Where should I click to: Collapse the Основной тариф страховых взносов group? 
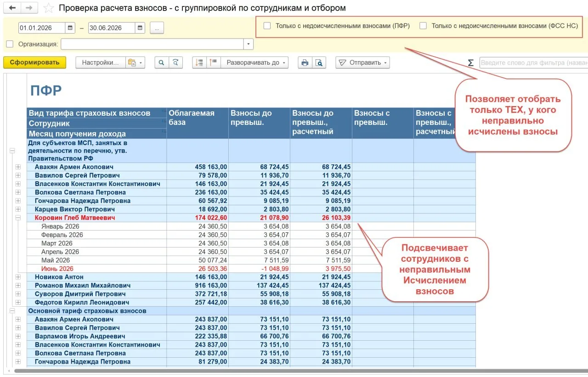point(12,311)
